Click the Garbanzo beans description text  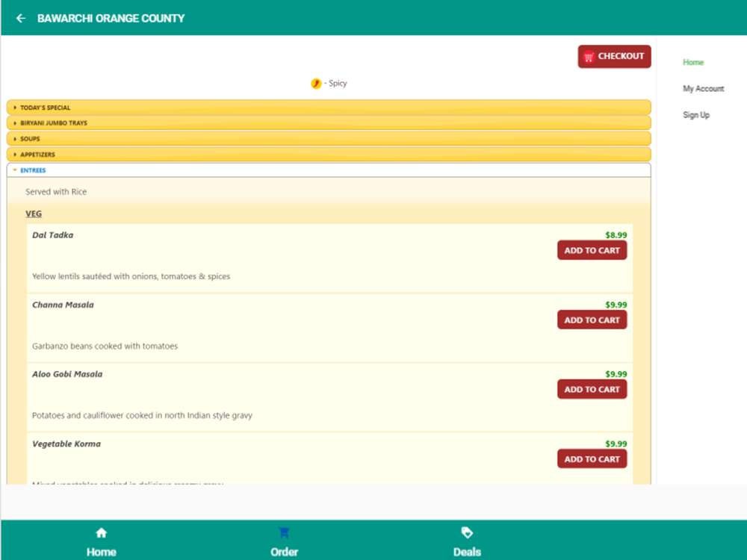(105, 346)
